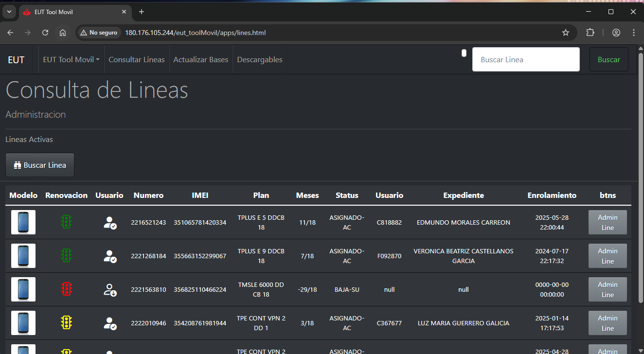This screenshot has height=354, width=644.
Task: Click the phone model thumbnail in the first row
Action: click(23, 222)
